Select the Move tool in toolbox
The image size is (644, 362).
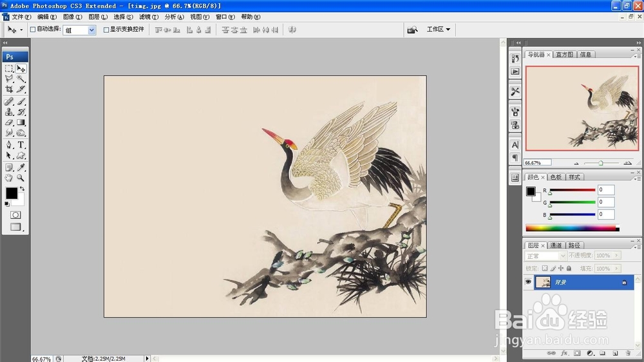21,69
